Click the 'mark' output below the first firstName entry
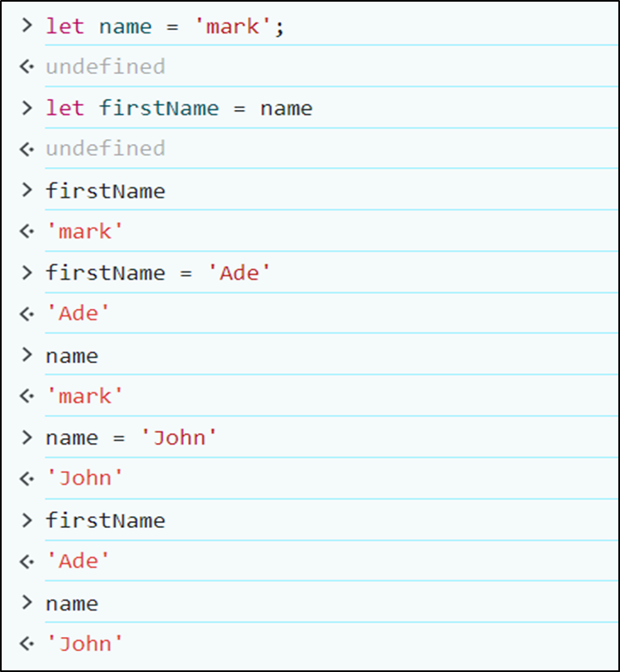Screen dimensions: 620x672 coord(85,231)
